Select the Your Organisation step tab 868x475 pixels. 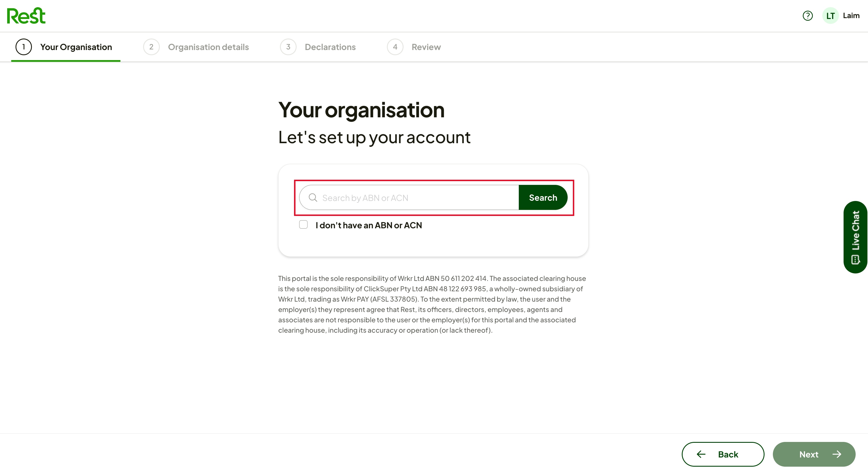66,47
